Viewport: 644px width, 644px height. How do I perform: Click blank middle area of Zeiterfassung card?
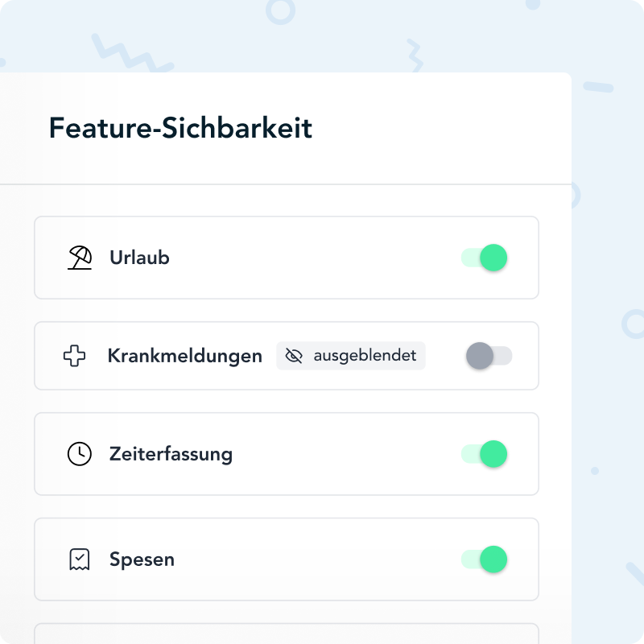[346, 454]
